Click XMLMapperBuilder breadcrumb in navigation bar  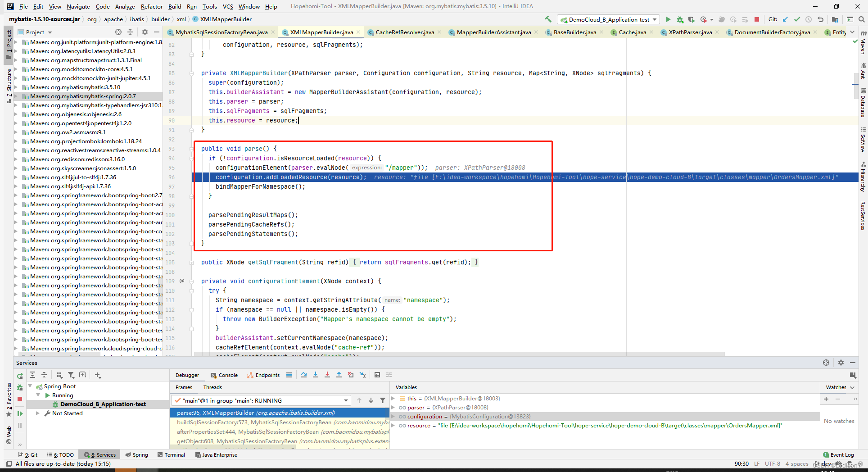(222, 19)
